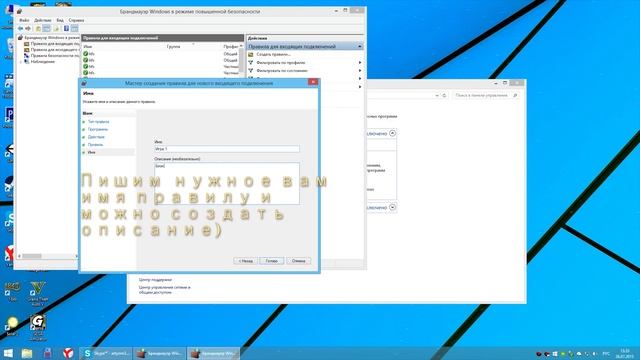Click Создать правило in Actions pane
The height and width of the screenshot is (360, 640).
click(x=273, y=54)
